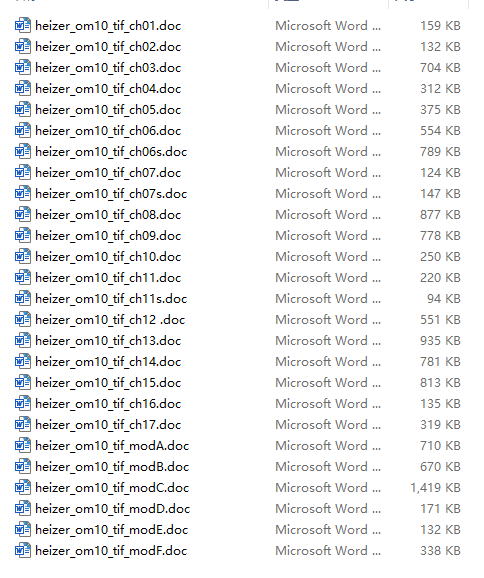Select file name heizer_om10_tif_ch05.doc
Viewport: 484px width, 578px height.
[x=108, y=110]
